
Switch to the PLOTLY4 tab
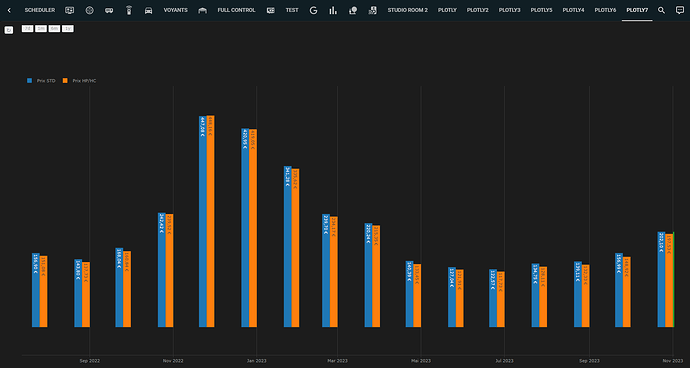point(573,10)
